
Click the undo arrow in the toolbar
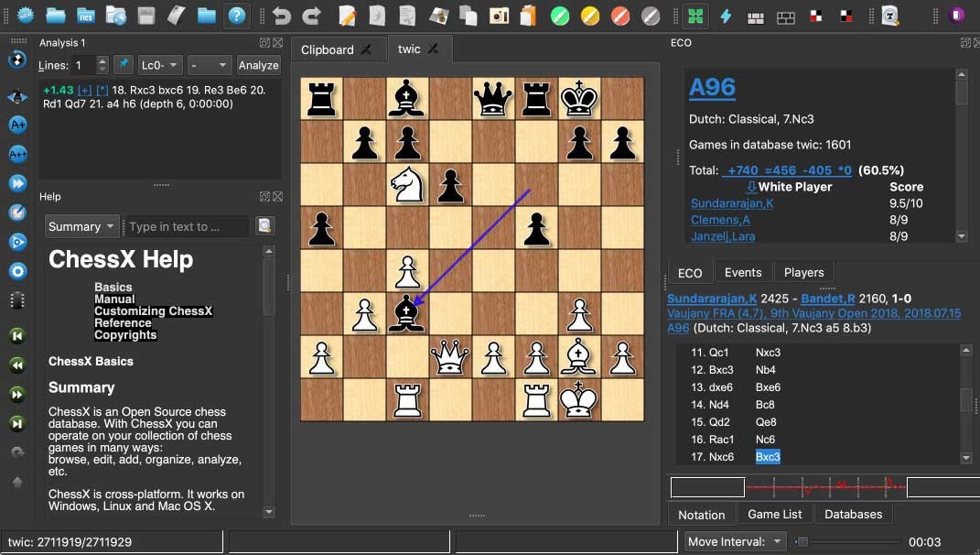click(x=283, y=16)
